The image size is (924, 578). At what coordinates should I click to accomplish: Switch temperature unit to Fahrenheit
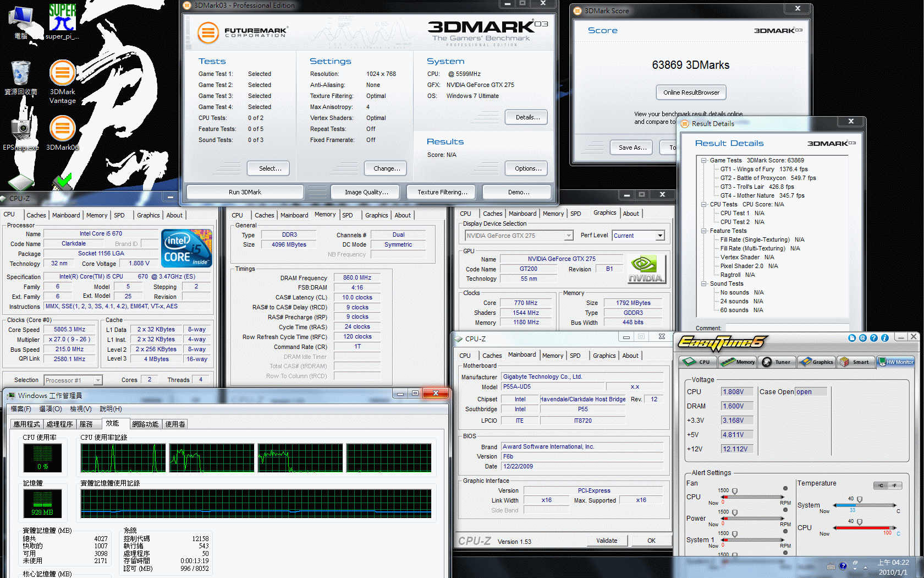pos(895,486)
